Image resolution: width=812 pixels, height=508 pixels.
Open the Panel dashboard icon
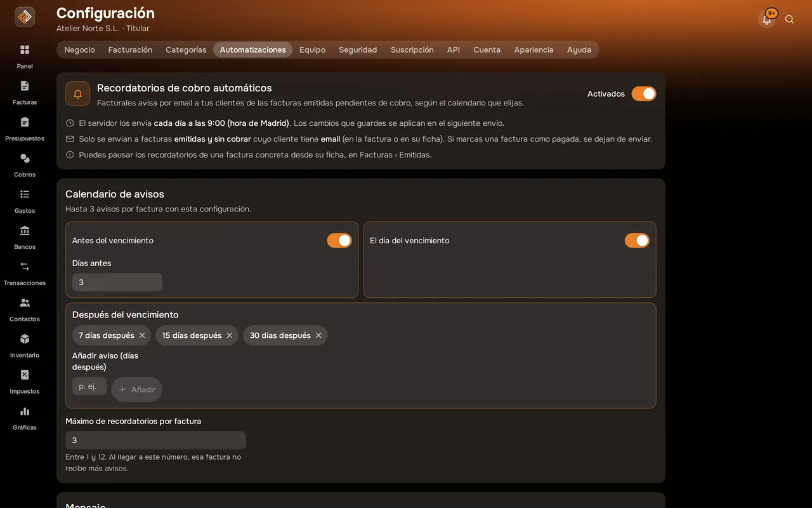25,50
